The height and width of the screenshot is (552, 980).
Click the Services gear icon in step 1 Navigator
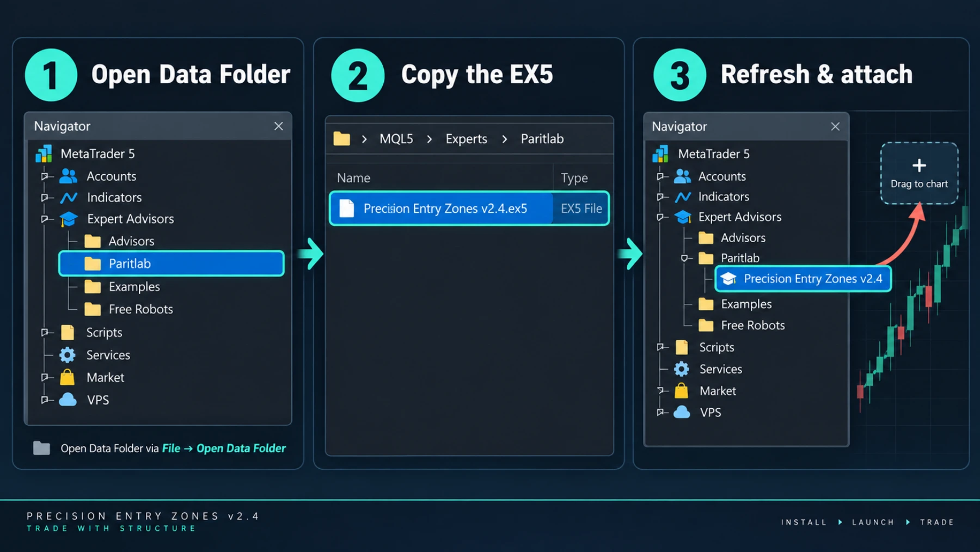click(x=68, y=355)
